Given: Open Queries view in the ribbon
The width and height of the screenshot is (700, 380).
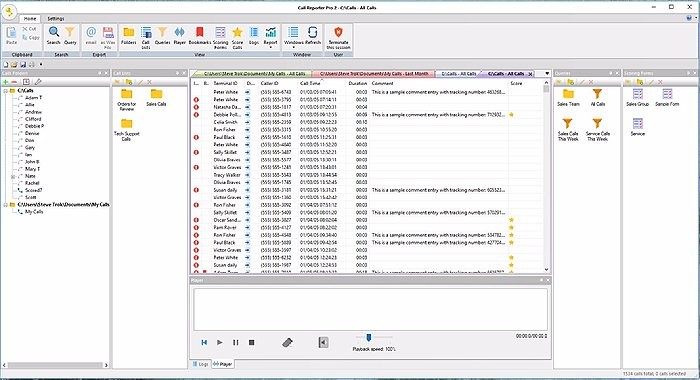Looking at the screenshot, I should (x=162, y=36).
